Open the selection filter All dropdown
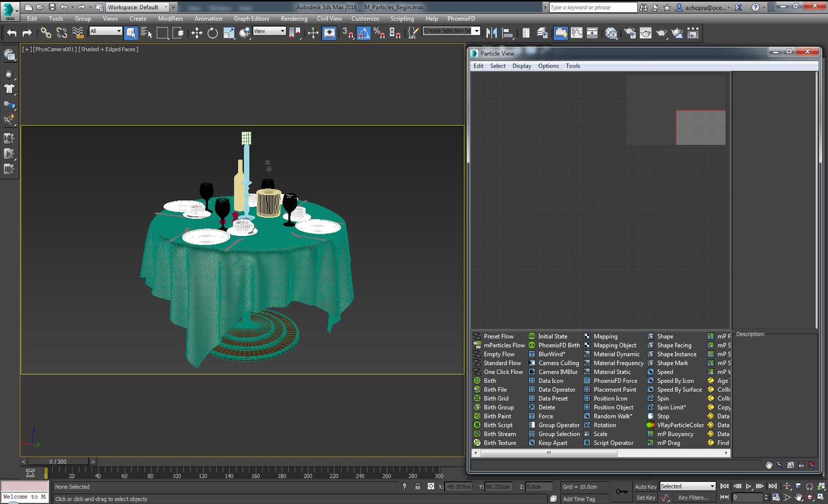Screen dimensions: 828x504 (x=106, y=31)
